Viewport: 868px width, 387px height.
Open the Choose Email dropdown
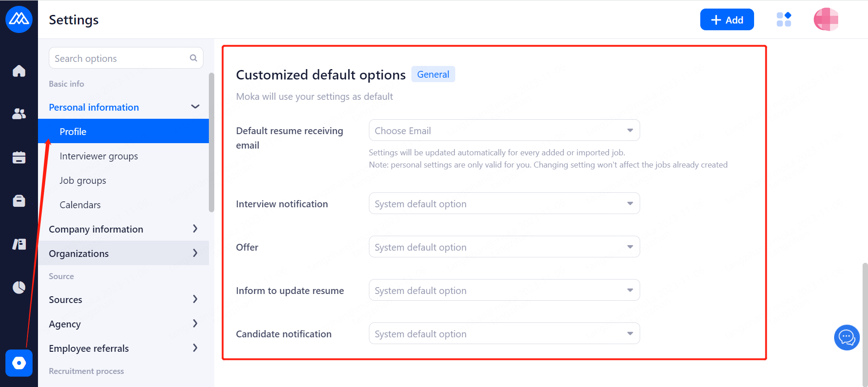(x=504, y=131)
